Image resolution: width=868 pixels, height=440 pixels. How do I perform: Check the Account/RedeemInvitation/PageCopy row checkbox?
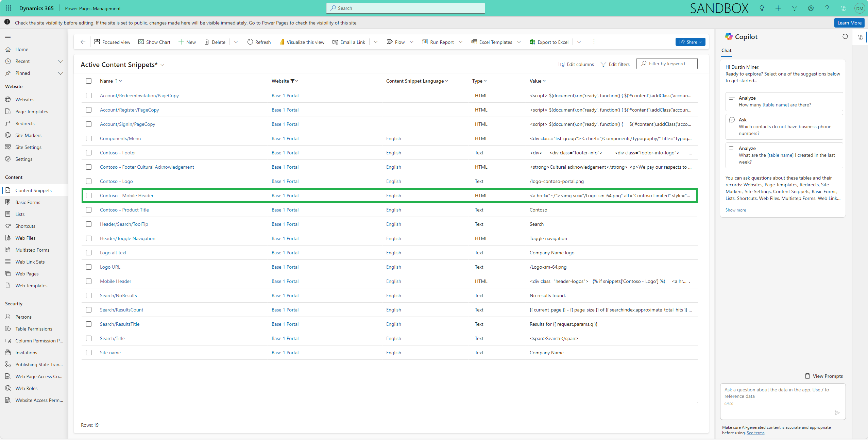point(89,96)
